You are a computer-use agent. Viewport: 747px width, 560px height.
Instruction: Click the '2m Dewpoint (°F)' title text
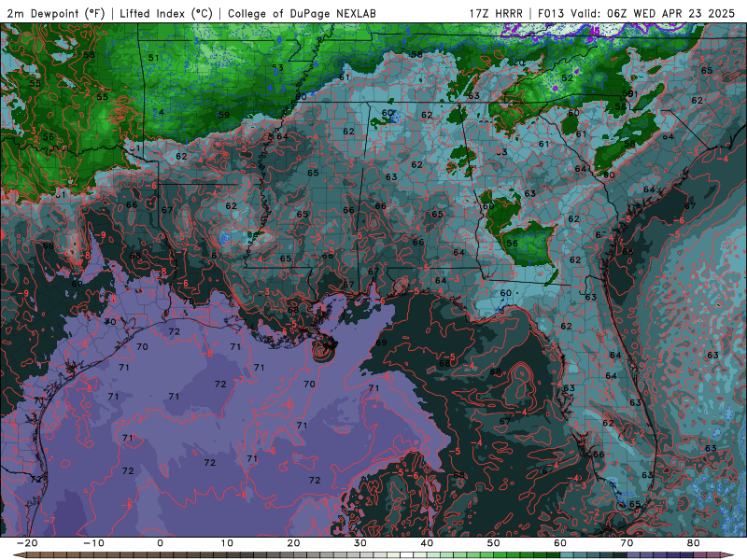(56, 13)
